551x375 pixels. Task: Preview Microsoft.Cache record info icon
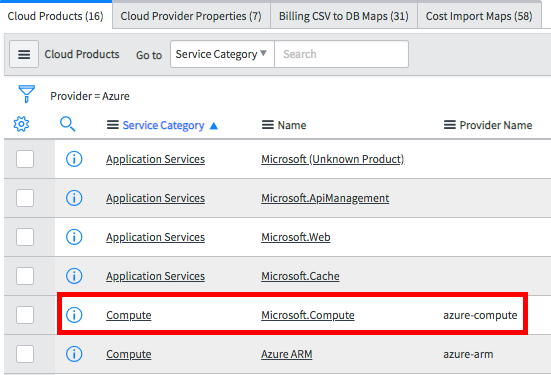(74, 276)
